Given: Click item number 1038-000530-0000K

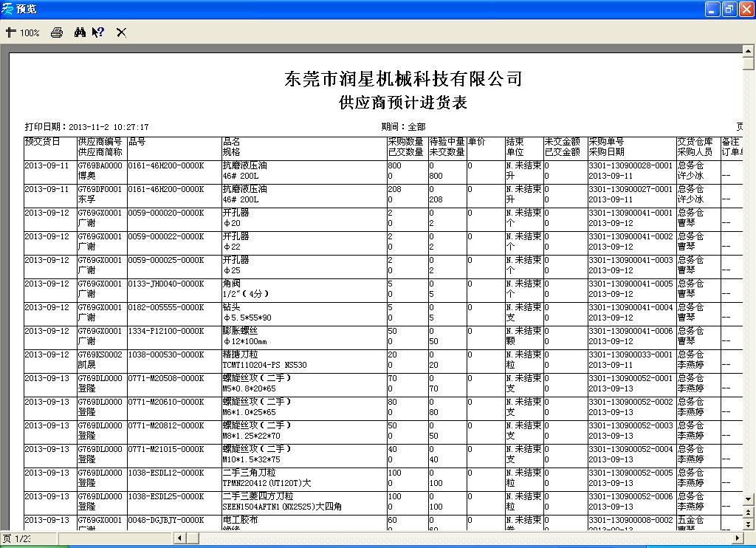Looking at the screenshot, I should 166,355.
